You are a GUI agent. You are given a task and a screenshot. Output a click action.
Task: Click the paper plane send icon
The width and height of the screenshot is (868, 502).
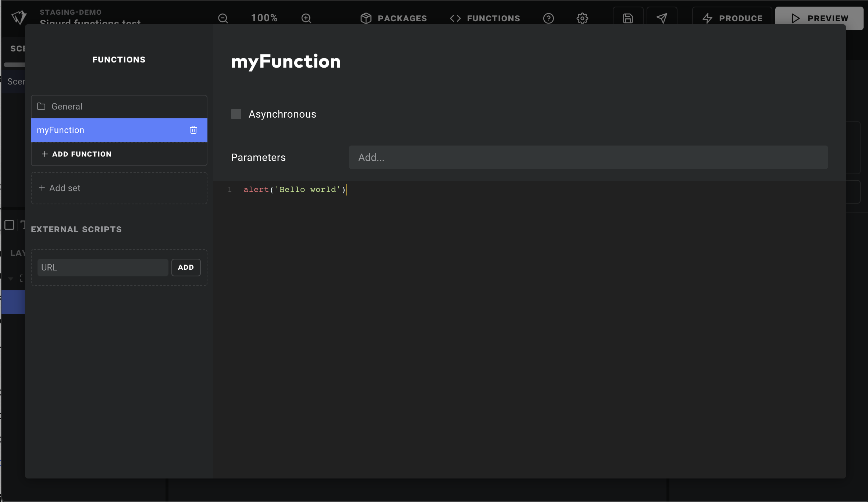pyautogui.click(x=662, y=18)
